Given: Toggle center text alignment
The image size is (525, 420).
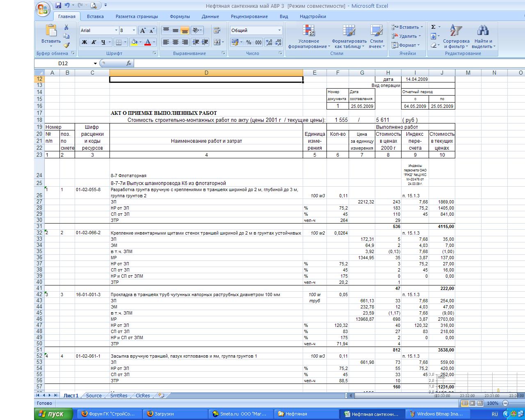Looking at the screenshot, I should click(176, 42).
